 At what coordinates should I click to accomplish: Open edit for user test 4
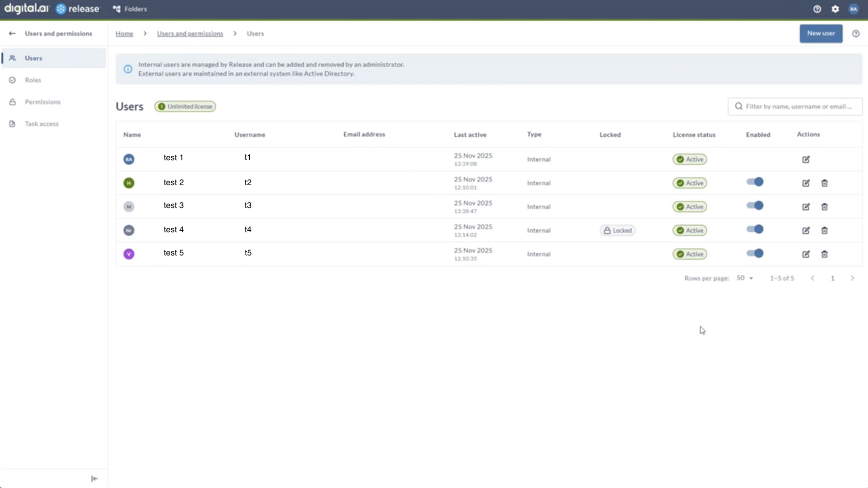pyautogui.click(x=806, y=230)
